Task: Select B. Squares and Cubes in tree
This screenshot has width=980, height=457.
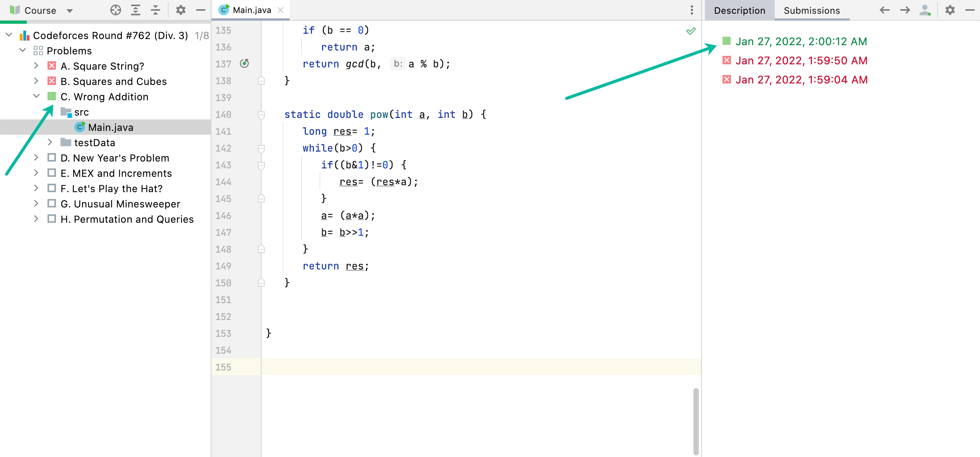Action: coord(113,81)
